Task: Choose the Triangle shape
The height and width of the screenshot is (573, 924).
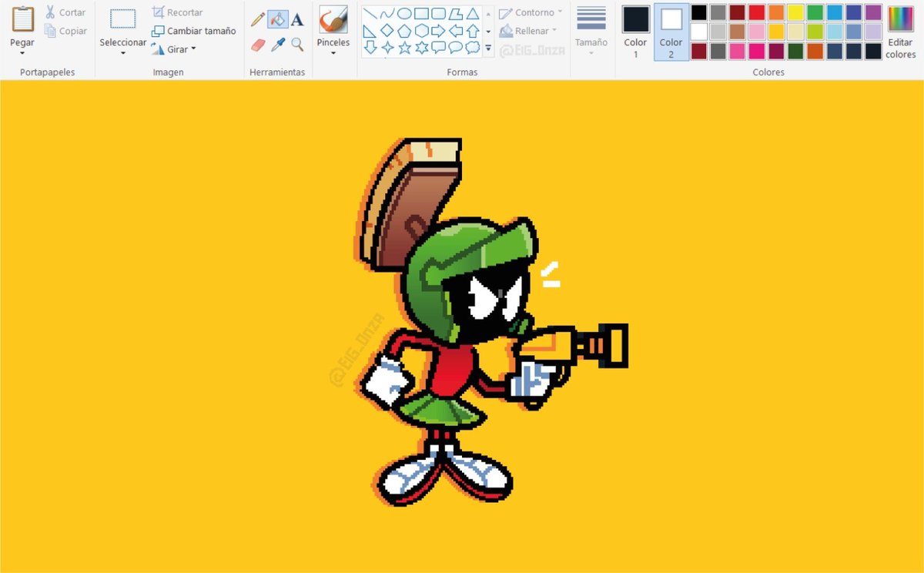Action: point(473,13)
